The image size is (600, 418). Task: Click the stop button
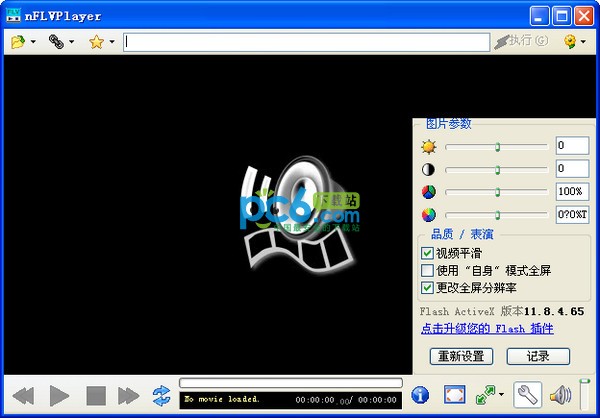pos(96,396)
